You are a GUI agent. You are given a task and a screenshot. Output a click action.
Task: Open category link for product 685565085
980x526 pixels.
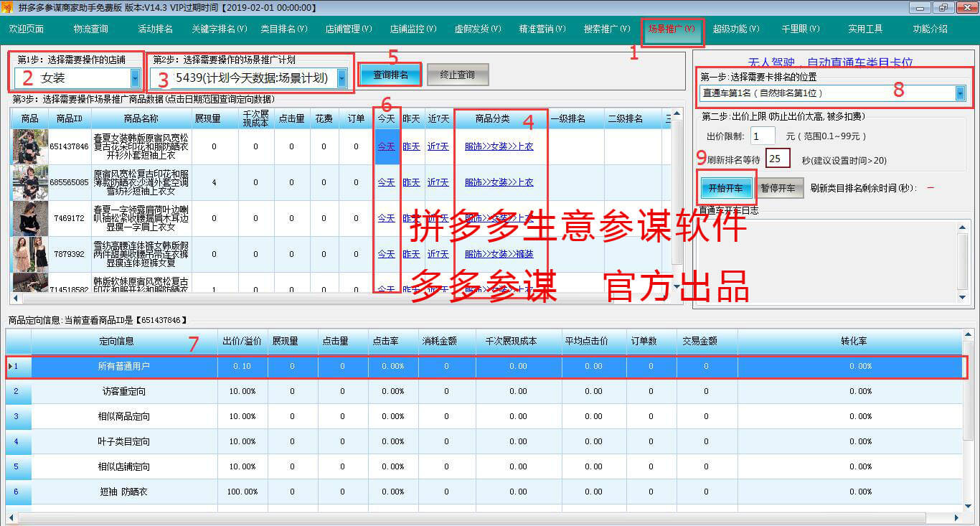click(x=499, y=182)
